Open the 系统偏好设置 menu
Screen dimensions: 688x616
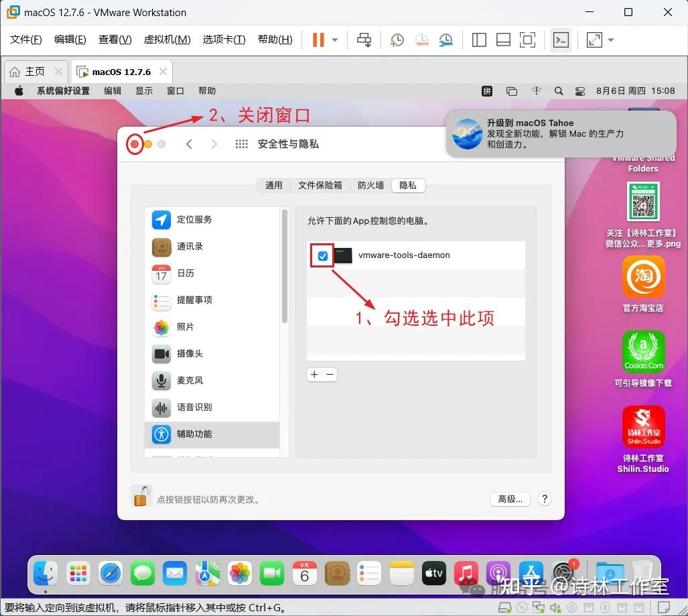pos(63,91)
